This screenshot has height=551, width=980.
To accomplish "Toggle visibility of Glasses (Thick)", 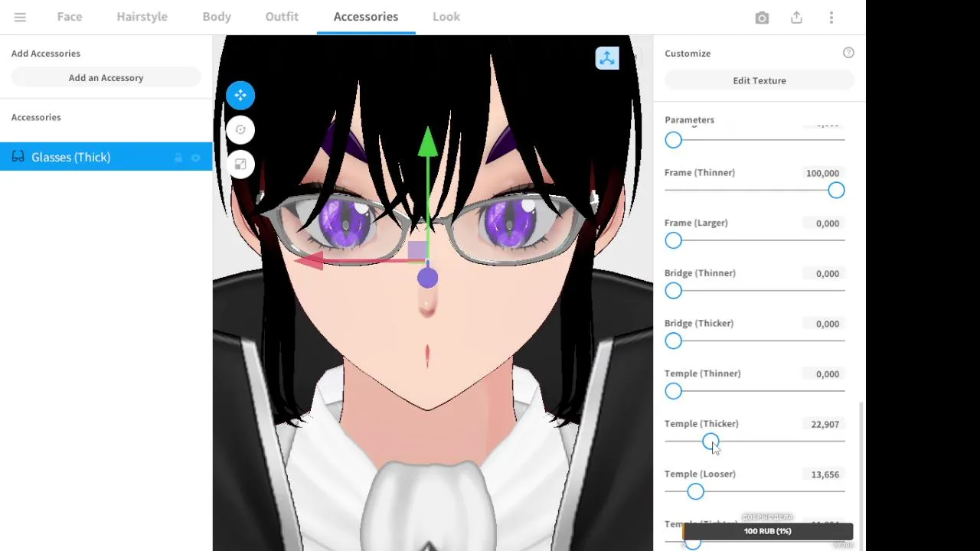I will coord(196,158).
